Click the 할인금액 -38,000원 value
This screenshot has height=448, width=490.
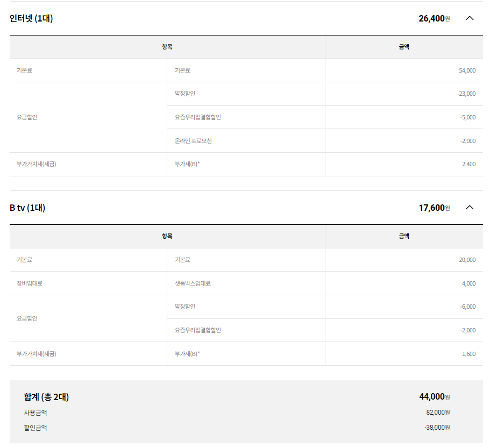pos(437,428)
